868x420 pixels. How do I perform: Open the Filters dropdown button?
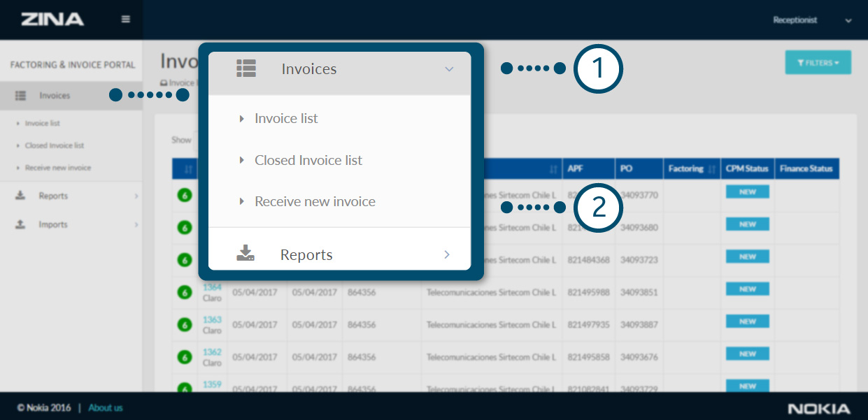coord(818,63)
